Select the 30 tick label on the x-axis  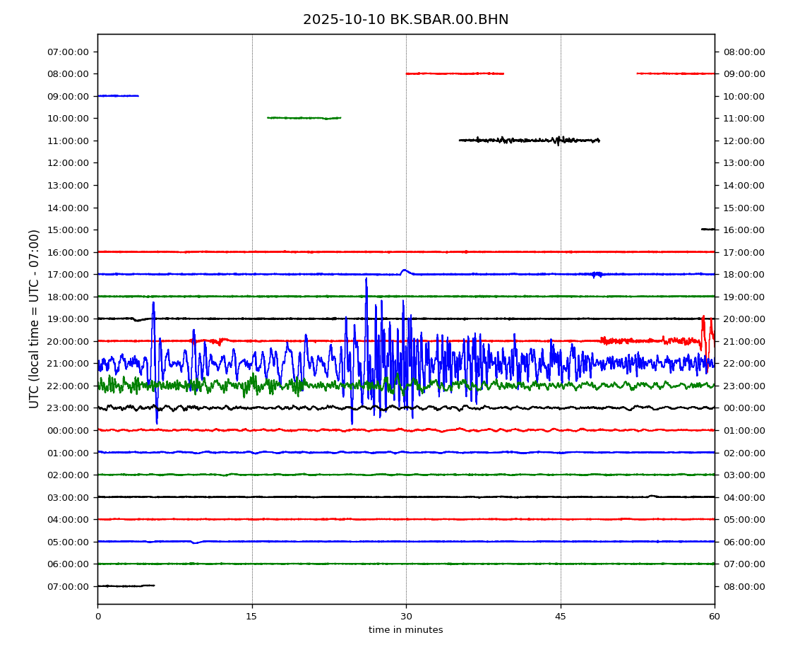[406, 617]
